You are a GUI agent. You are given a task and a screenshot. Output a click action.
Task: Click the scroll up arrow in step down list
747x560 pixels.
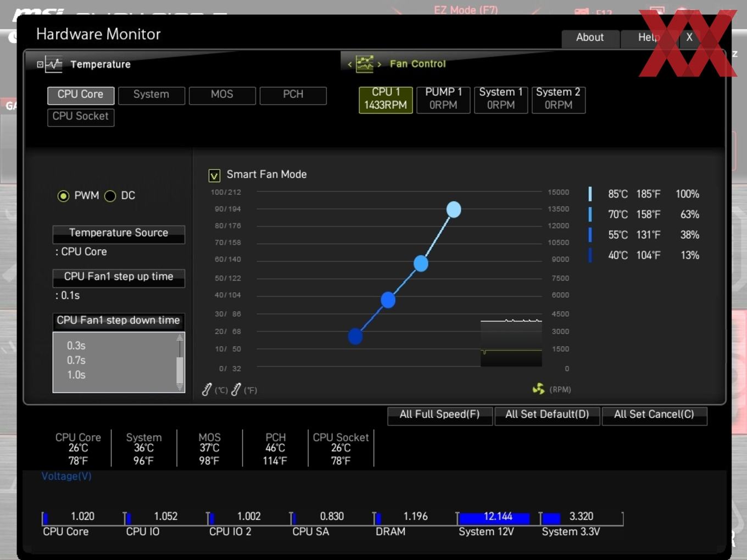point(180,338)
